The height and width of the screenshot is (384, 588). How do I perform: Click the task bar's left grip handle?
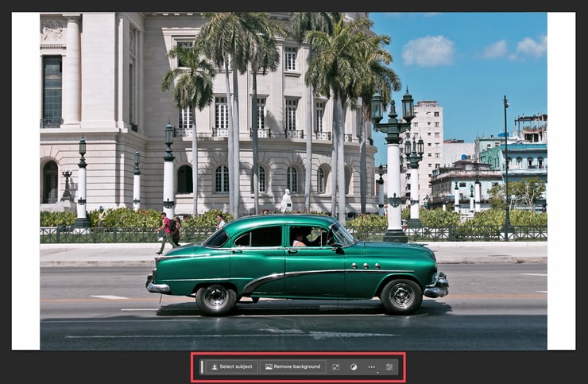click(202, 367)
